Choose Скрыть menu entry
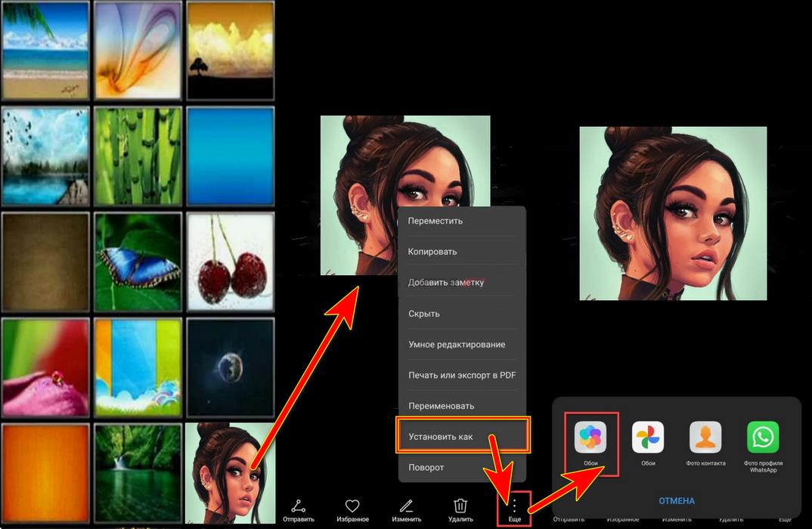This screenshot has width=812, height=529. 462,314
